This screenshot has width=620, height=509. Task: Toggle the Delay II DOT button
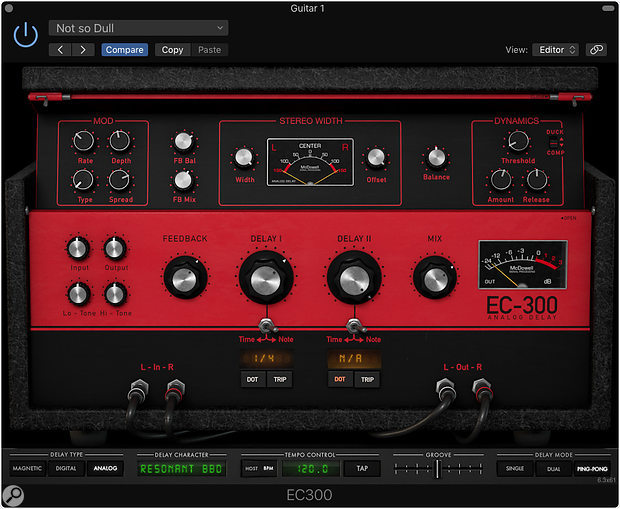(x=340, y=379)
